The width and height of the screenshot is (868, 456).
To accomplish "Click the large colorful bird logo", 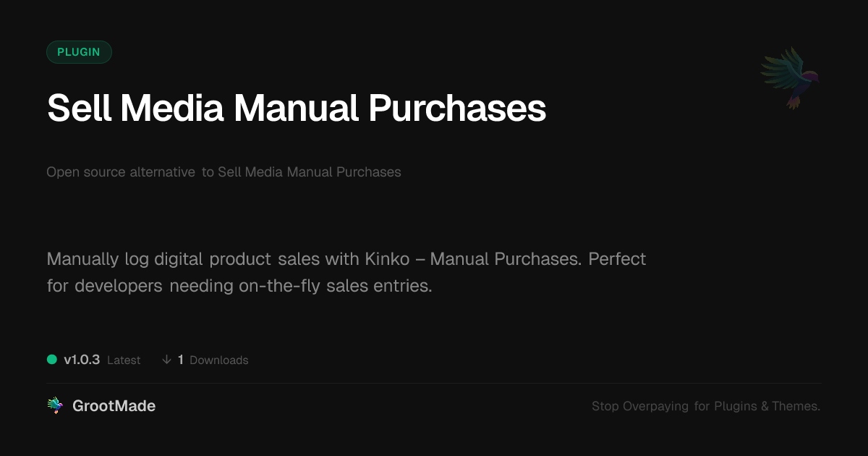I will point(790,77).
